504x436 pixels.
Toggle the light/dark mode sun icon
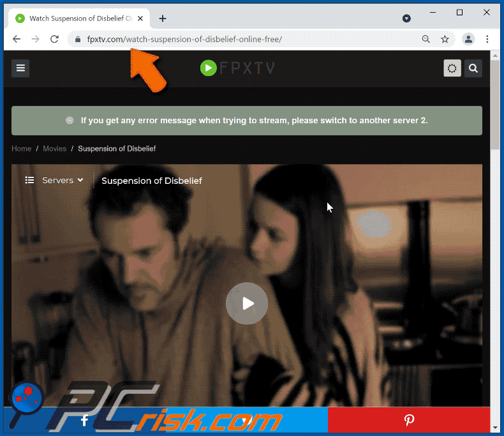[452, 68]
